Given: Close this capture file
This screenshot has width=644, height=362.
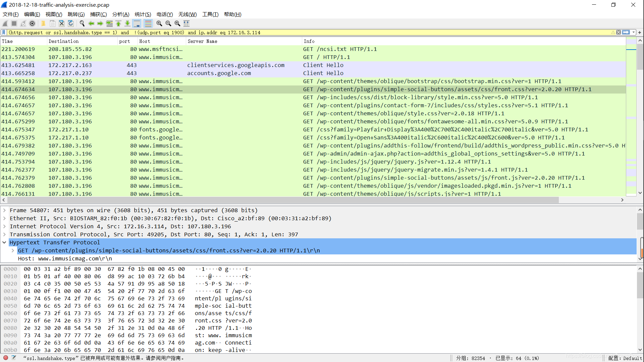Looking at the screenshot, I should click(61, 23).
